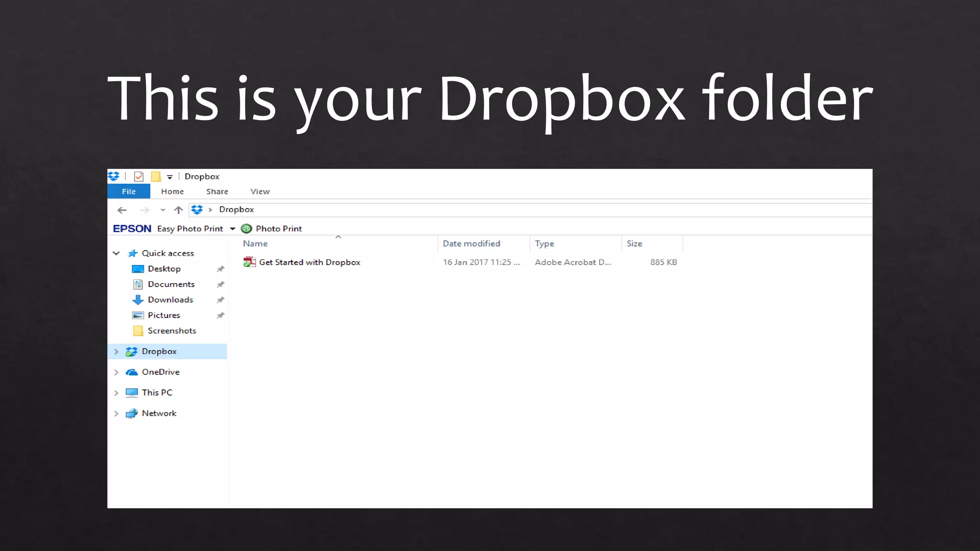Open the Easy Photo Print dropdown arrow
The image size is (980, 551).
coord(233,229)
